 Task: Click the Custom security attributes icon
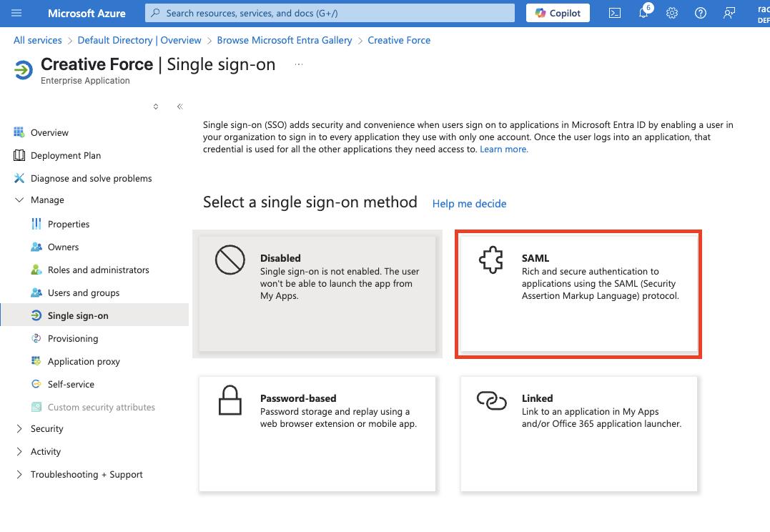36,407
